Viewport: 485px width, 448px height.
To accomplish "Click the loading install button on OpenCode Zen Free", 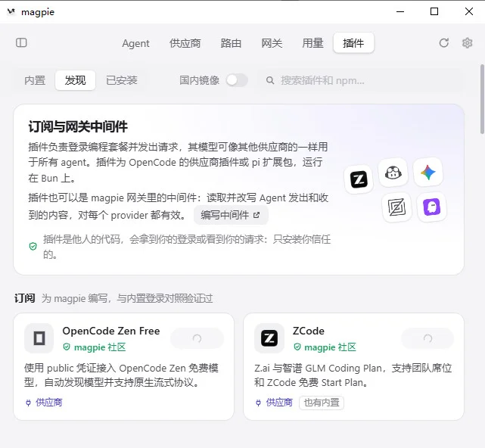I will pos(197,338).
